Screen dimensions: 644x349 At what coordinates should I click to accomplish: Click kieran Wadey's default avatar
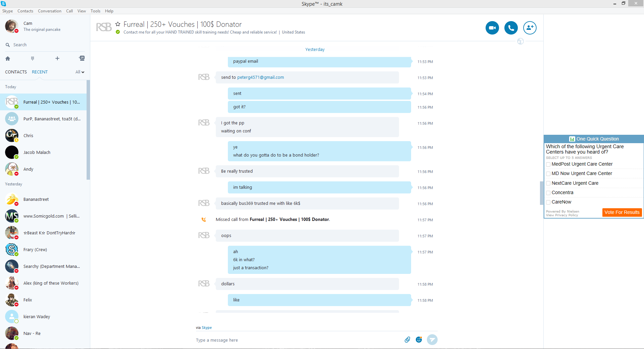tap(12, 316)
